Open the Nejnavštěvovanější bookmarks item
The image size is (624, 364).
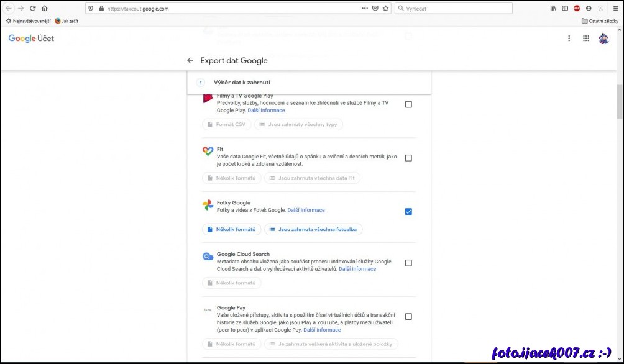(x=28, y=21)
